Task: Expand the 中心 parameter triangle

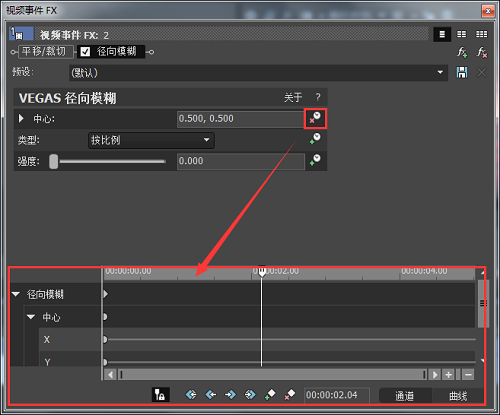Action: 21,118
